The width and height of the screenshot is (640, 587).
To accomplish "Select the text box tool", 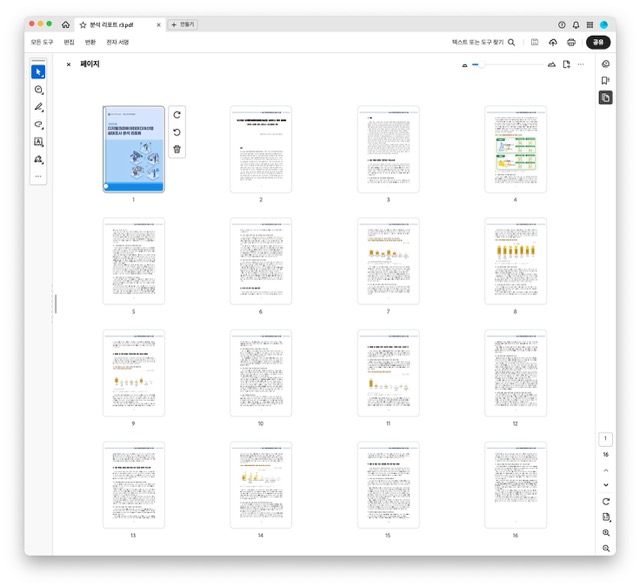I will 38,142.
